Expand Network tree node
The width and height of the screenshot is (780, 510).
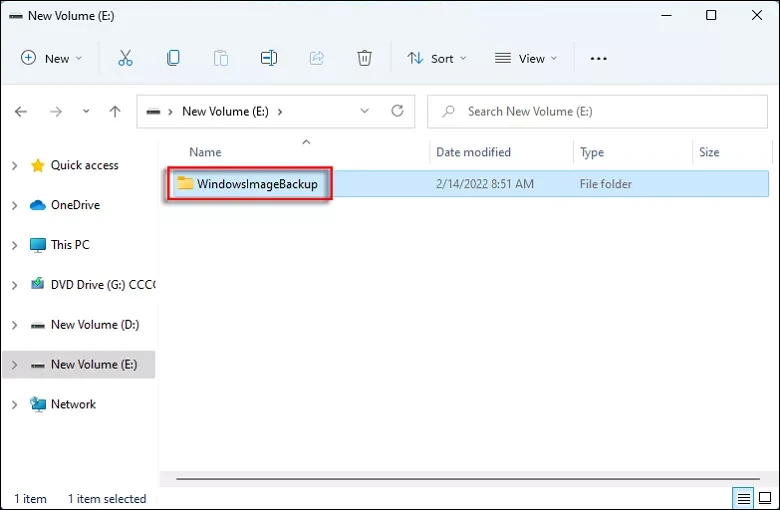tap(14, 405)
